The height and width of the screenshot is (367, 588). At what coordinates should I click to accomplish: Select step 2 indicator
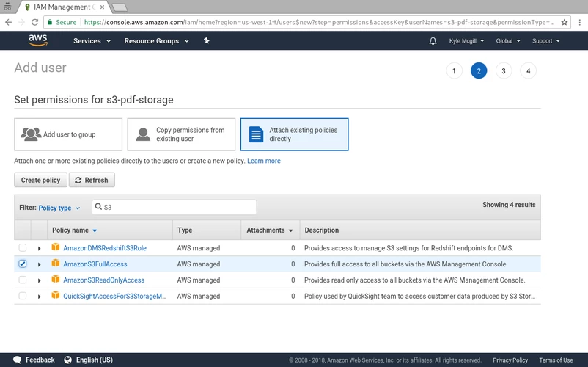(479, 70)
